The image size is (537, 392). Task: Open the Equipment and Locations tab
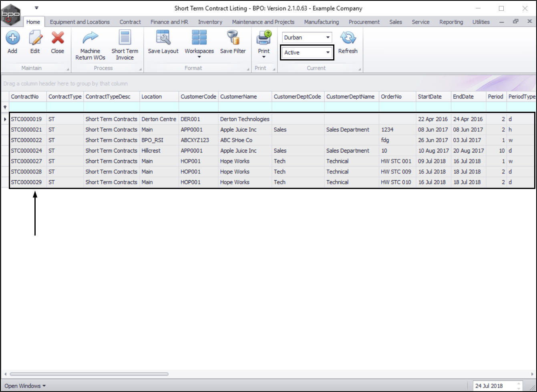[80, 22]
